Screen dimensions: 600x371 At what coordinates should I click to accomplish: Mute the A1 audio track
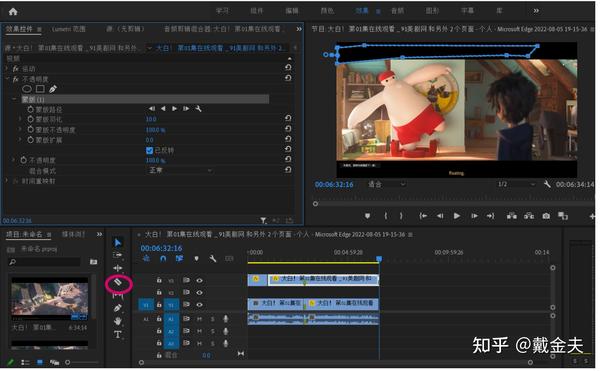click(199, 319)
